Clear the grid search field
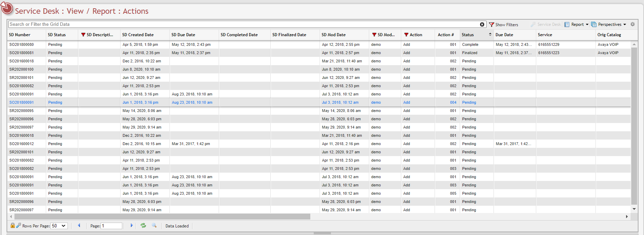 (x=482, y=24)
